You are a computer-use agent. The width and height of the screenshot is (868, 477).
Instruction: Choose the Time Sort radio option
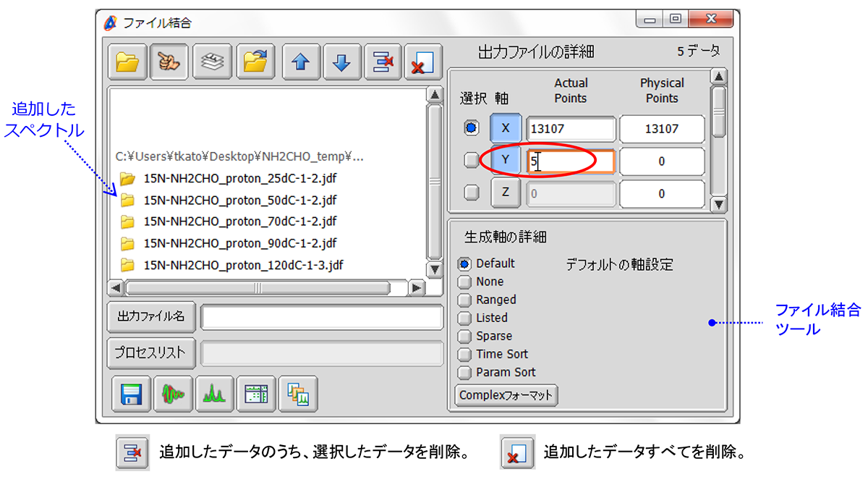pyautogui.click(x=464, y=354)
